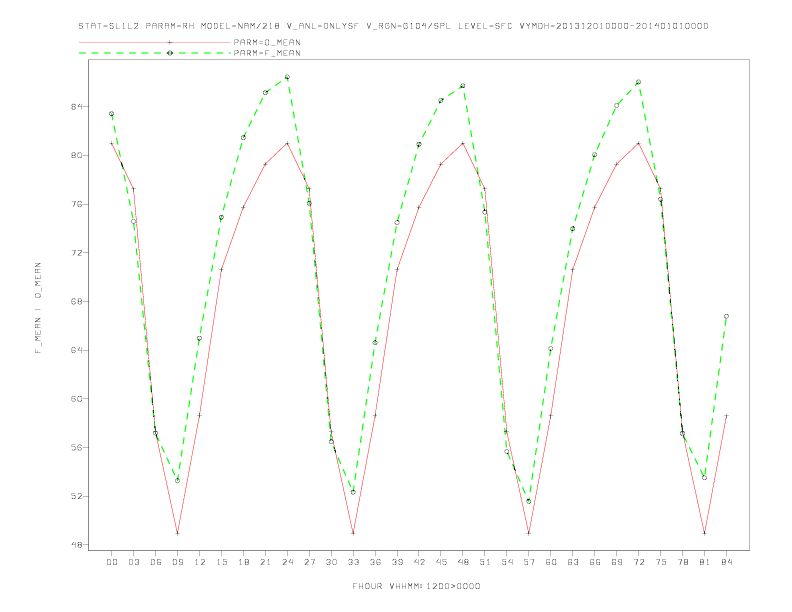Click the PARM=F_MEAN legend label

click(x=267, y=53)
